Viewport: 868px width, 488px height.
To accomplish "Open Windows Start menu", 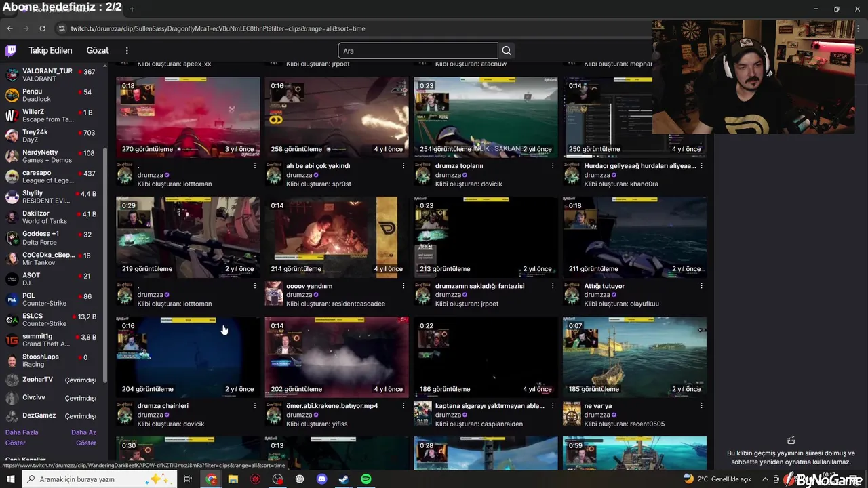I will pos(10,479).
